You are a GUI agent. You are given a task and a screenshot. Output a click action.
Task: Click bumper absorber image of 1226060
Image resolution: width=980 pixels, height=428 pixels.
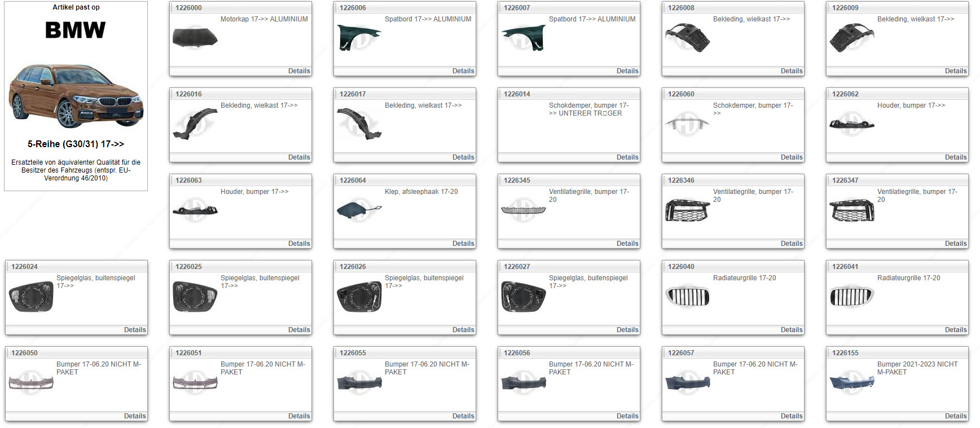pos(688,124)
